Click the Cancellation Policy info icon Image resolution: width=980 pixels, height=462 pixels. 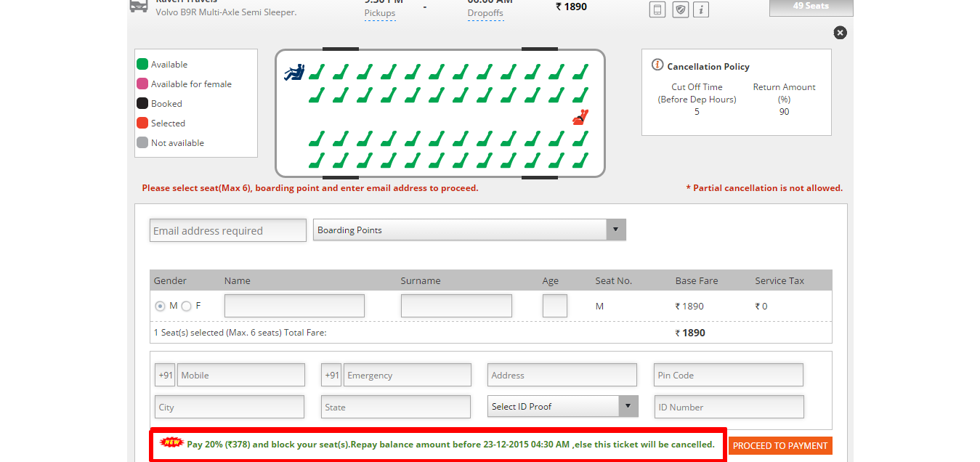[x=657, y=65]
